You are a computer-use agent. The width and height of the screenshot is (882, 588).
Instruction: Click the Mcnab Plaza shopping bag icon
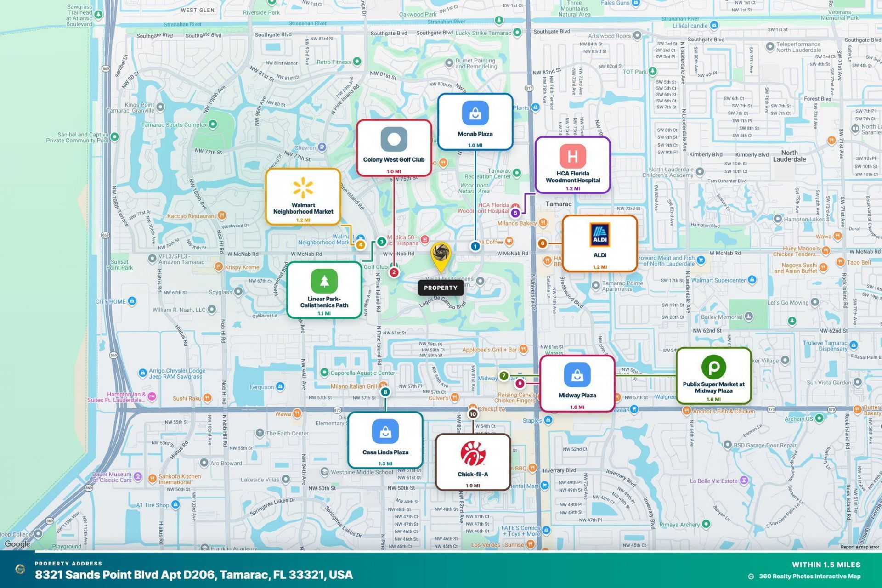point(475,113)
